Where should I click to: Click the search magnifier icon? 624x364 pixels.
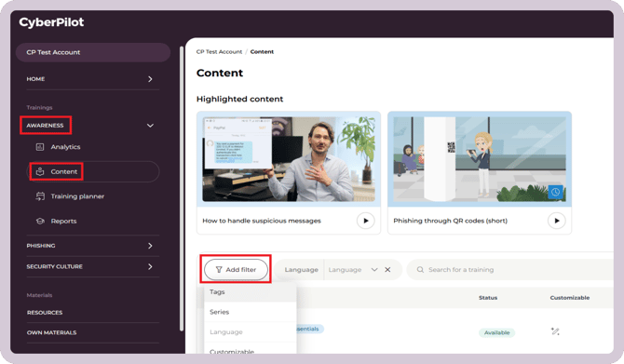[420, 270]
